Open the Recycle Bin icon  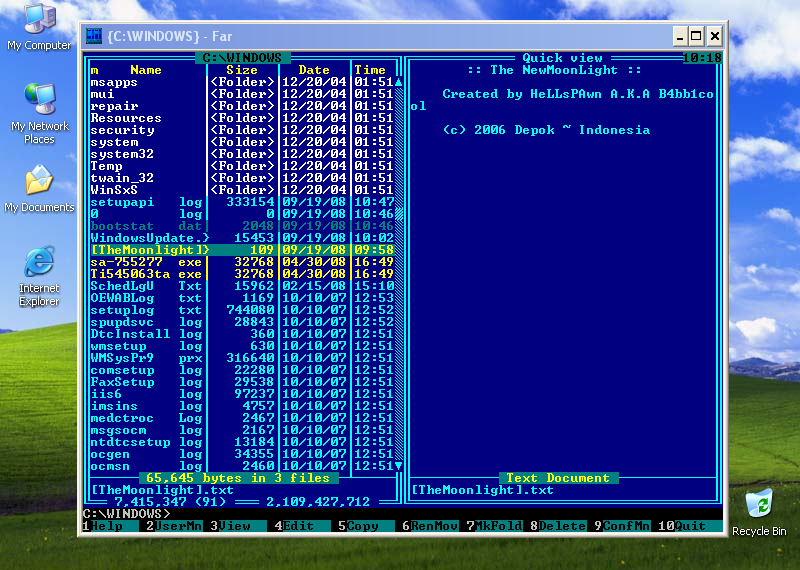click(x=759, y=512)
